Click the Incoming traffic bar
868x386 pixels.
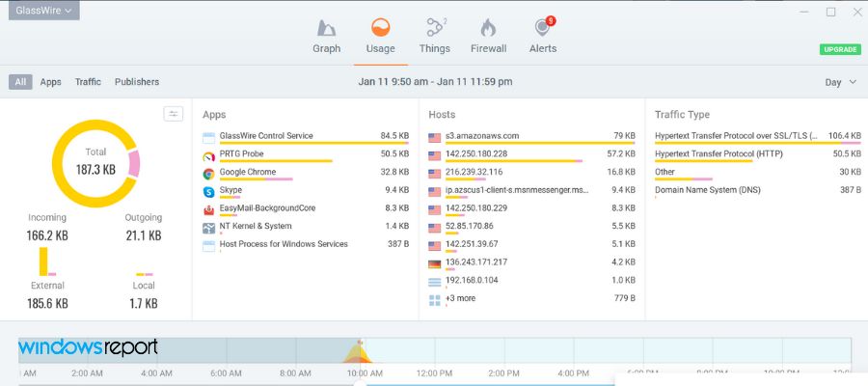pyautogui.click(x=43, y=262)
